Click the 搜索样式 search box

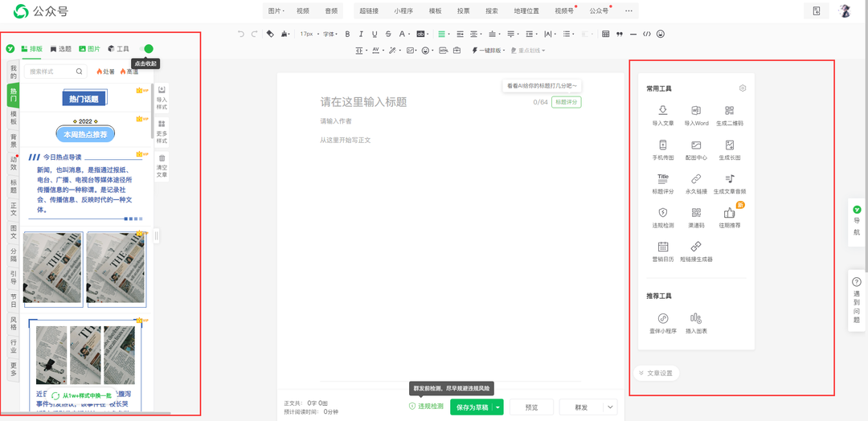click(x=55, y=72)
